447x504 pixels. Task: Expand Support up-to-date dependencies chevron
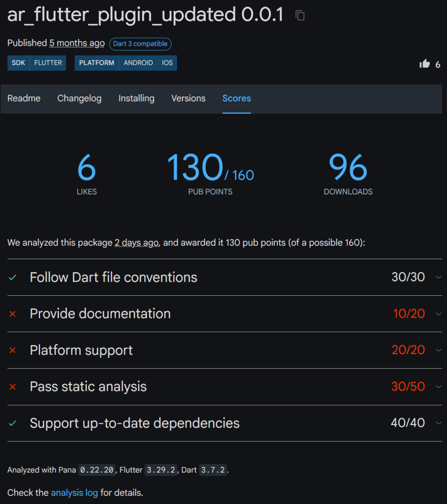[438, 423]
